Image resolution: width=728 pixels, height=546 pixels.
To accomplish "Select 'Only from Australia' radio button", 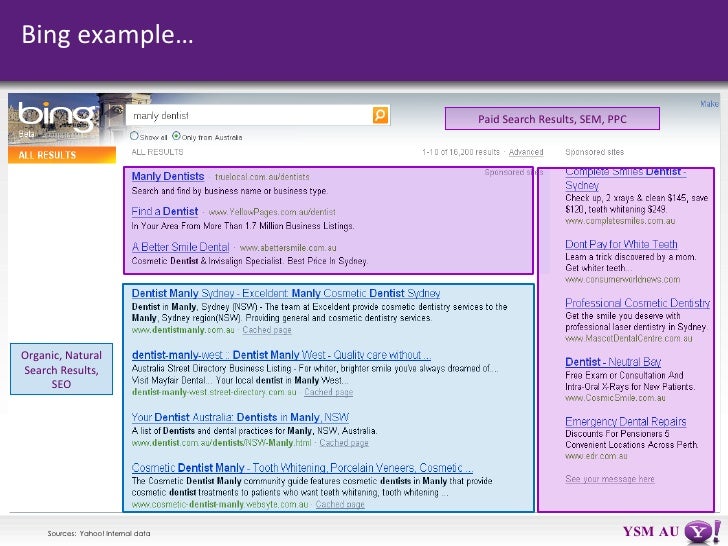I will pyautogui.click(x=176, y=136).
